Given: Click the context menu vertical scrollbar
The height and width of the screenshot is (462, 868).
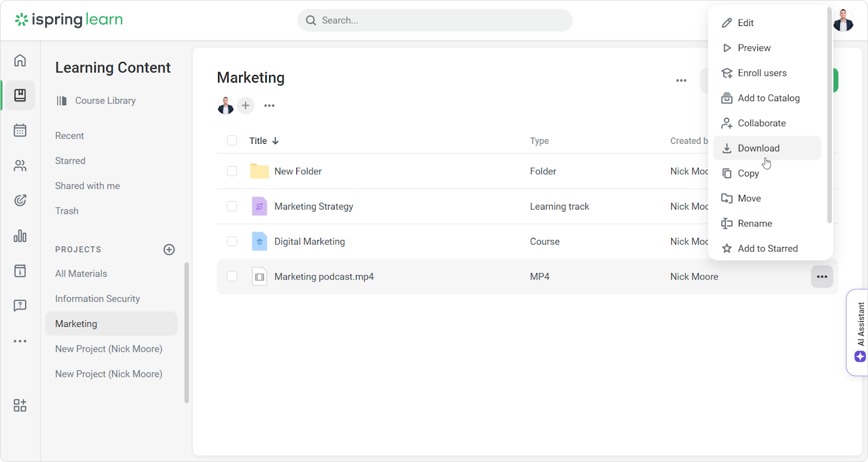Looking at the screenshot, I should pos(829,114).
